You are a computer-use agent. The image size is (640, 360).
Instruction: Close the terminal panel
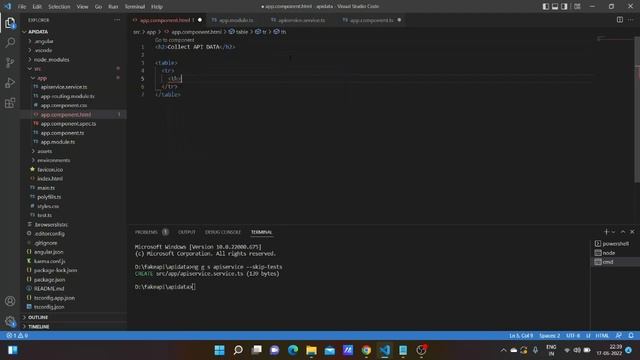pyautogui.click(x=632, y=232)
